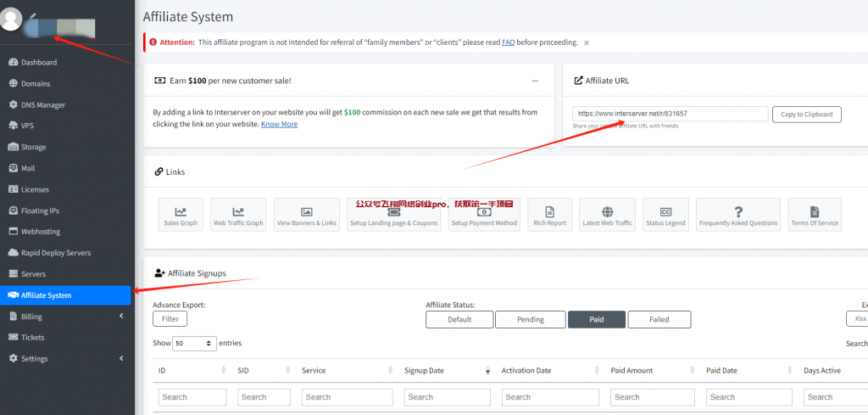Screen dimensions: 868x415
Task: Dismiss the Attention alert banner
Action: tap(587, 42)
